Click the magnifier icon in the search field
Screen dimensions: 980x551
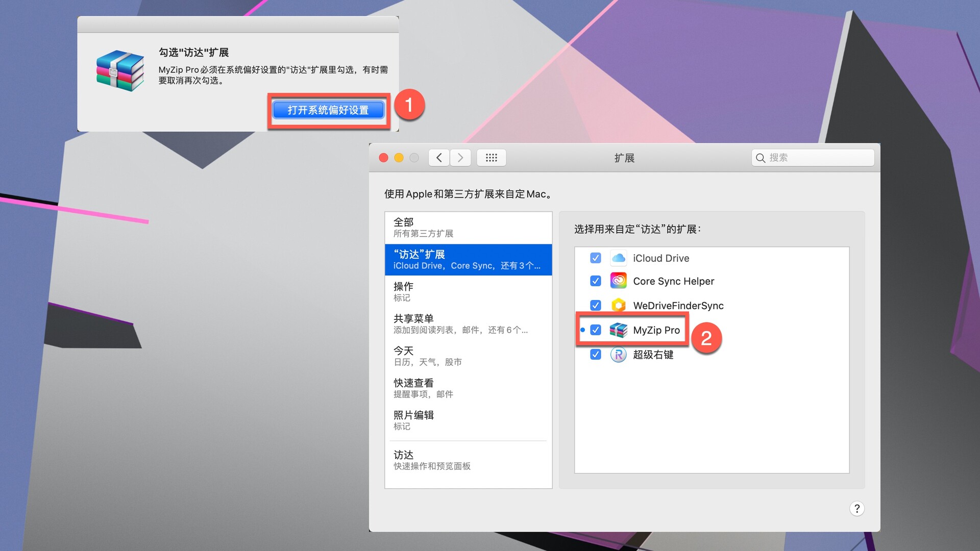click(x=761, y=158)
